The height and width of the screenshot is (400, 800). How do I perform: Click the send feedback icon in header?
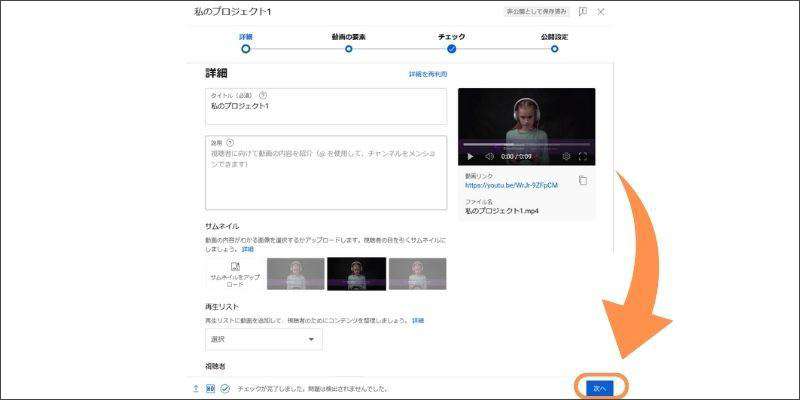coord(582,11)
